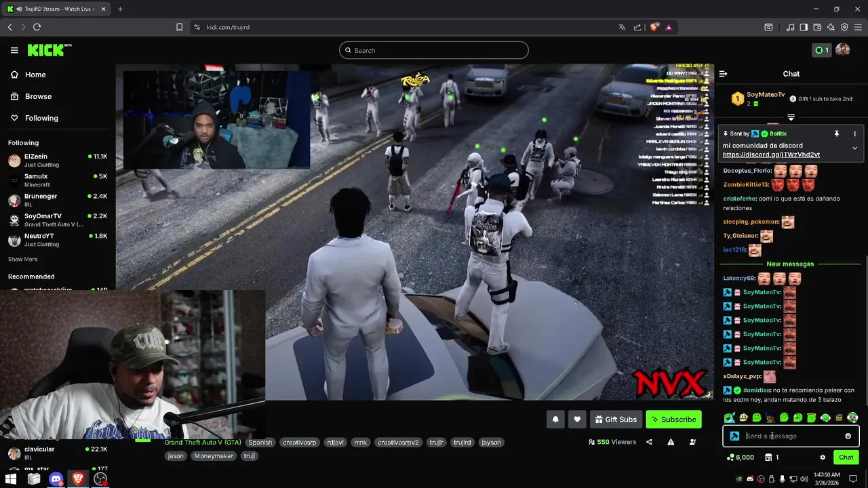868x488 pixels.
Task: Open Discord from Windows taskbar
Action: [x=56, y=479]
